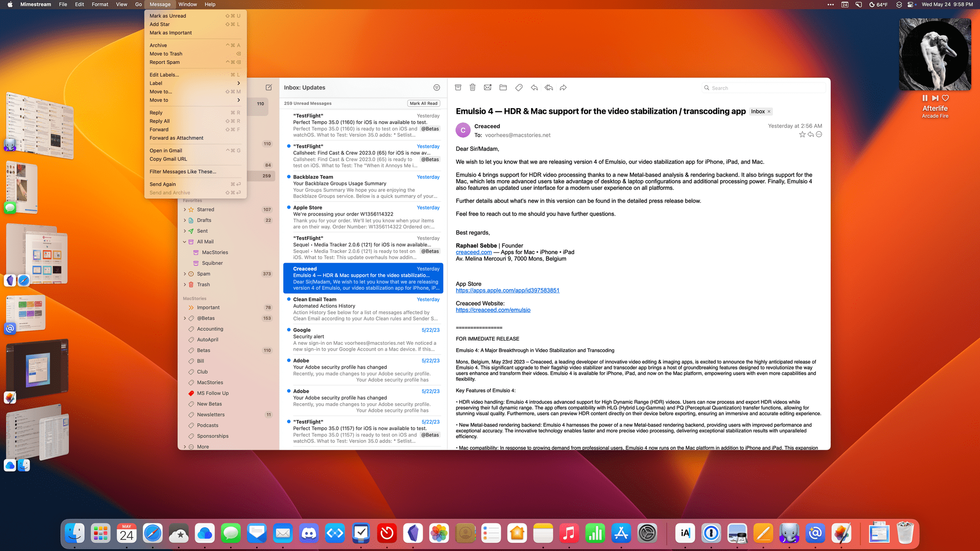Open Messages app in the Dock
The height and width of the screenshot is (551, 980).
(231, 533)
